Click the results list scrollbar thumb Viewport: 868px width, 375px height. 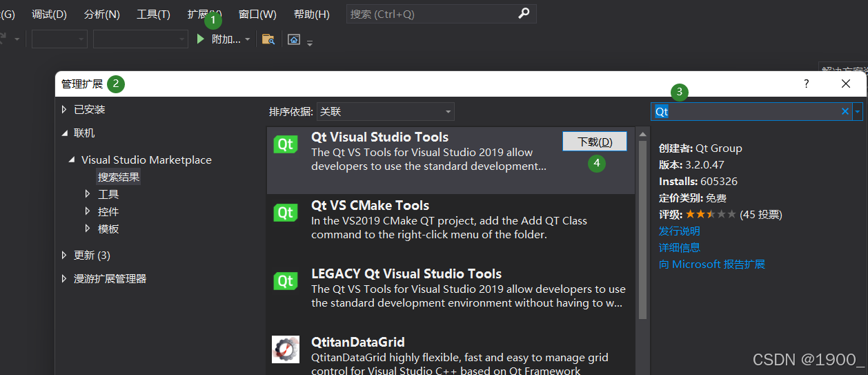642,230
